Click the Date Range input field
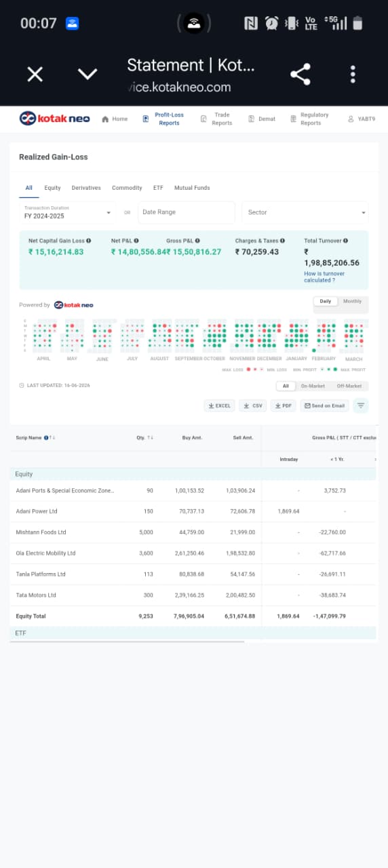The height and width of the screenshot is (868, 388). click(187, 212)
